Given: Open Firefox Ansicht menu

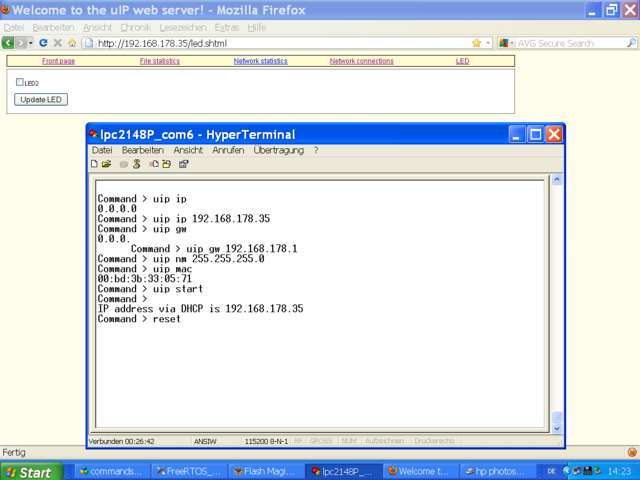Looking at the screenshot, I should coord(97,28).
